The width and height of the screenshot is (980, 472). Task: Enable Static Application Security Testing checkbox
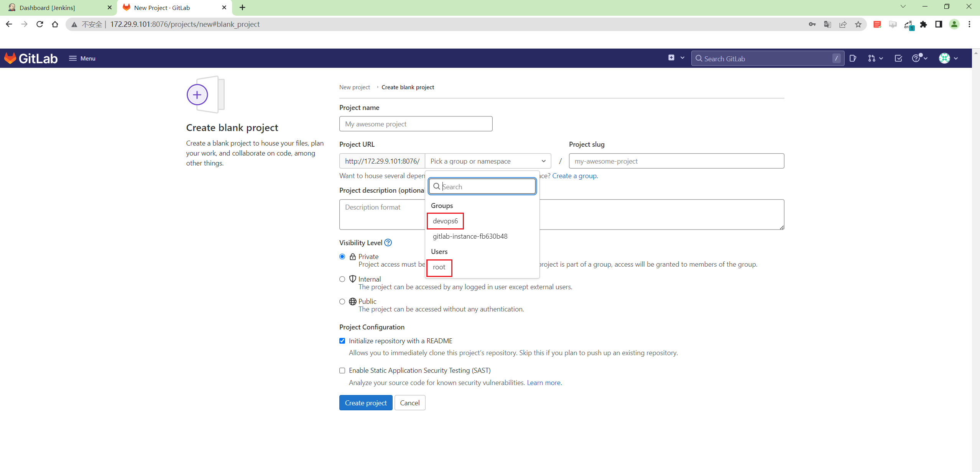tap(342, 370)
